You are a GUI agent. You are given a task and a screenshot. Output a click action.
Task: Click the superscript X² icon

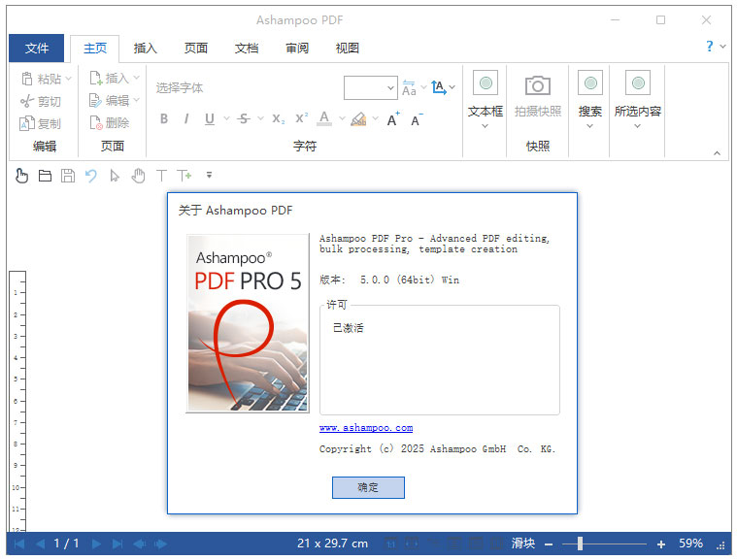pos(301,118)
